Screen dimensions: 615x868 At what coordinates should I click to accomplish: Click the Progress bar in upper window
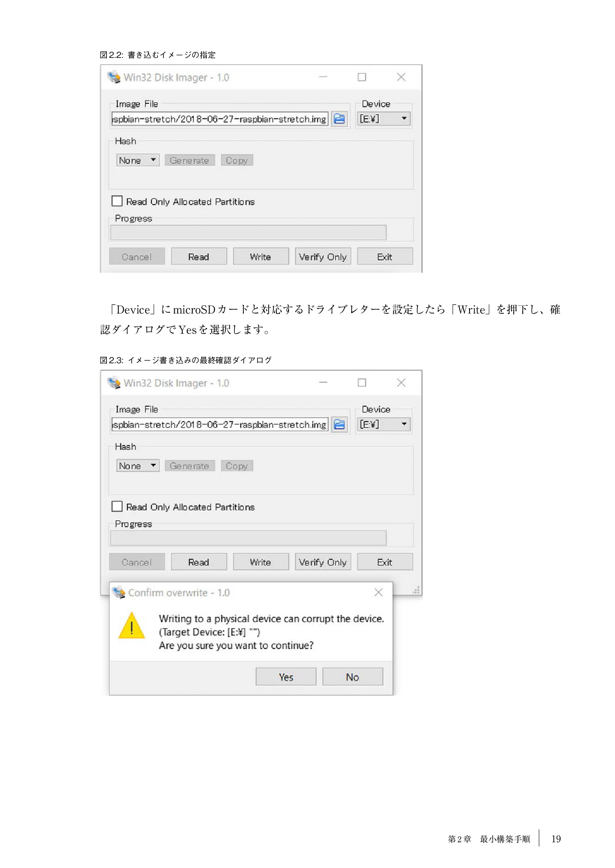click(248, 232)
